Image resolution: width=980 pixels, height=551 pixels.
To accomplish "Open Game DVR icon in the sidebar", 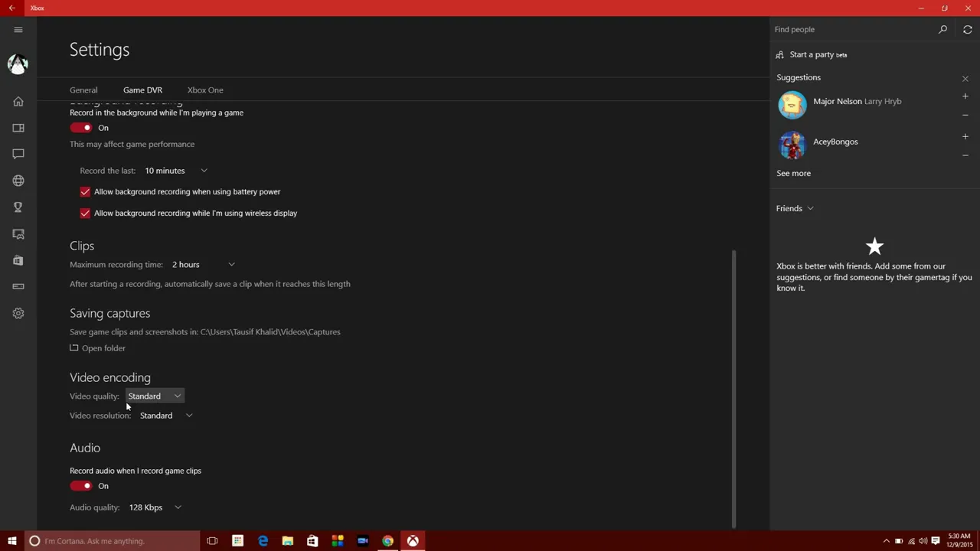I will (x=18, y=233).
